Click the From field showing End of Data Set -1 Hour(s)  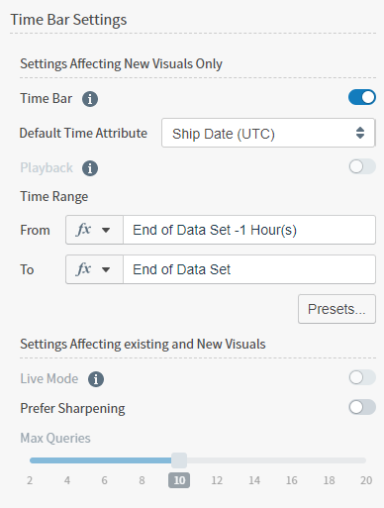(249, 230)
